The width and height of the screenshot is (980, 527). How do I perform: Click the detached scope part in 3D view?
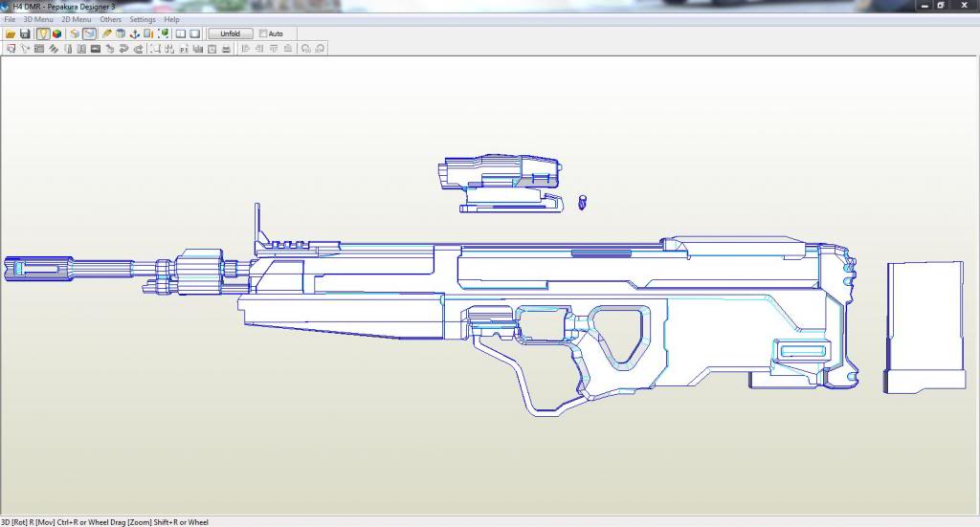point(500,184)
